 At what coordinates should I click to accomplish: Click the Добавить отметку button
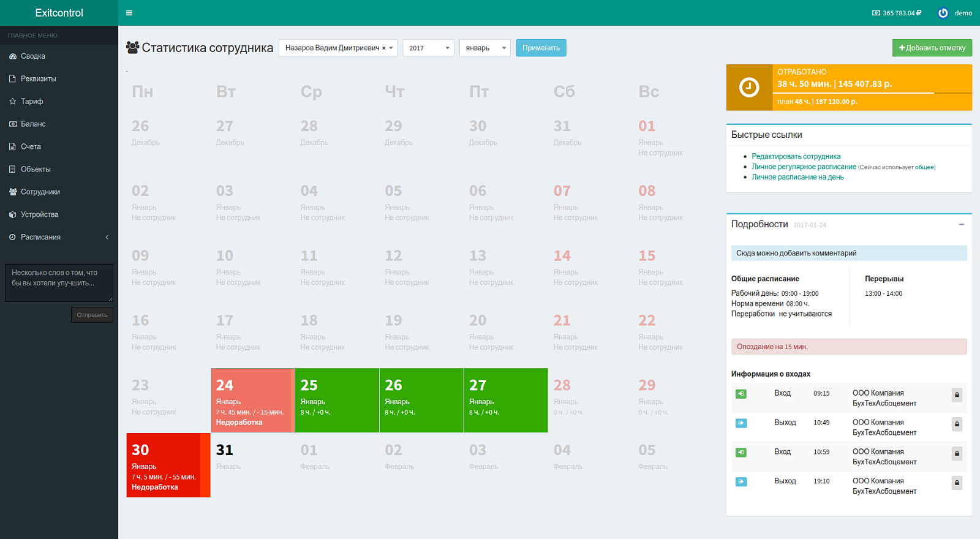pyautogui.click(x=932, y=48)
